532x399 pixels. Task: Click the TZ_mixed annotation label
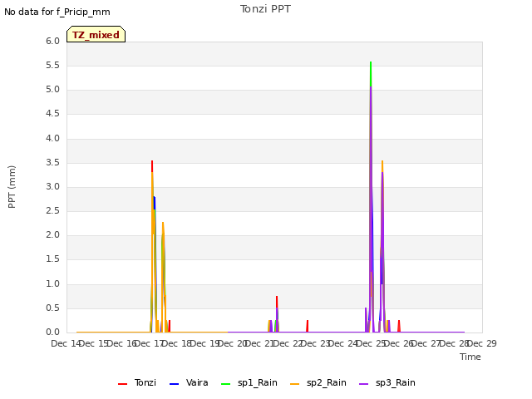coord(96,34)
